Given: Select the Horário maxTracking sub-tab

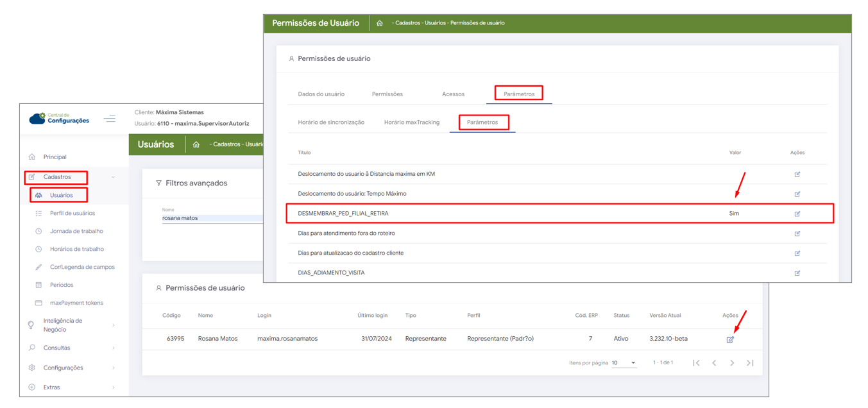Looking at the screenshot, I should (x=411, y=123).
